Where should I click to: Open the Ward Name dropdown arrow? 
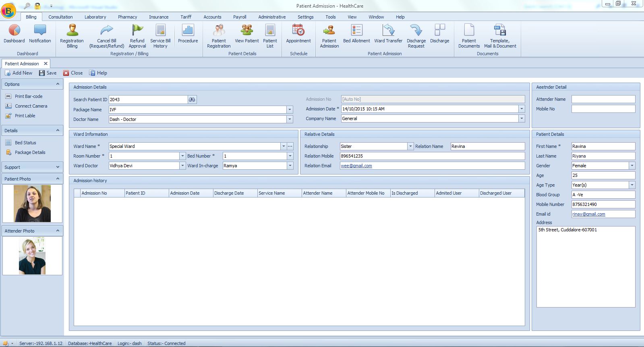(x=284, y=146)
